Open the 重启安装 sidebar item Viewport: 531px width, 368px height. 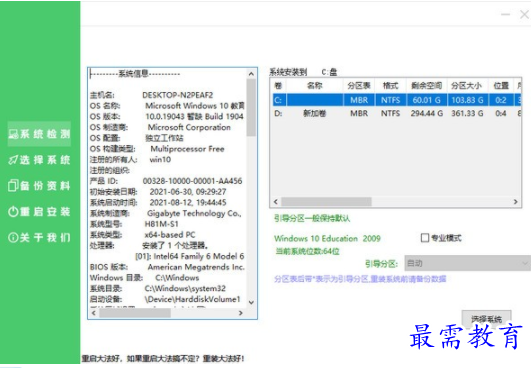coord(39,212)
